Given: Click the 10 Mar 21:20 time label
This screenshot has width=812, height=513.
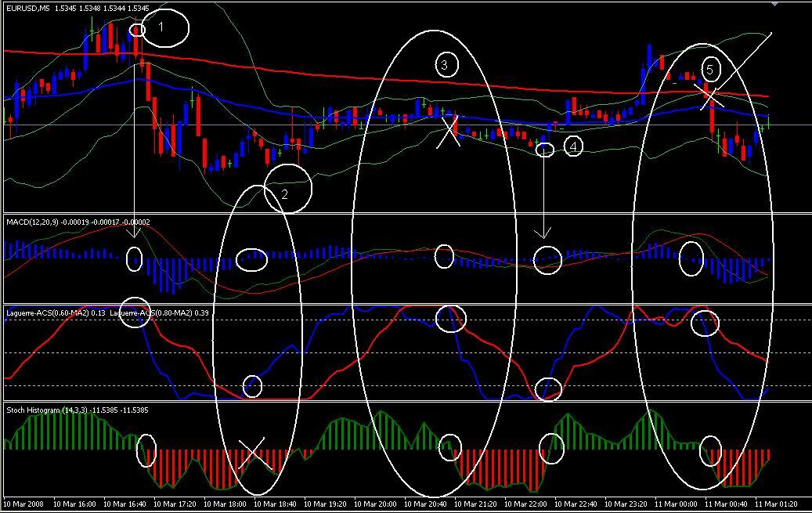Looking at the screenshot, I should (x=475, y=504).
